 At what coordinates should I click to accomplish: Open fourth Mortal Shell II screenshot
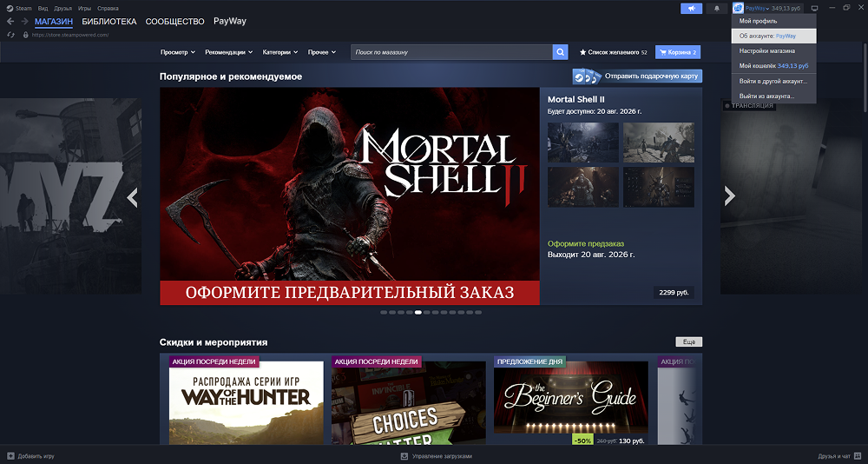click(659, 188)
